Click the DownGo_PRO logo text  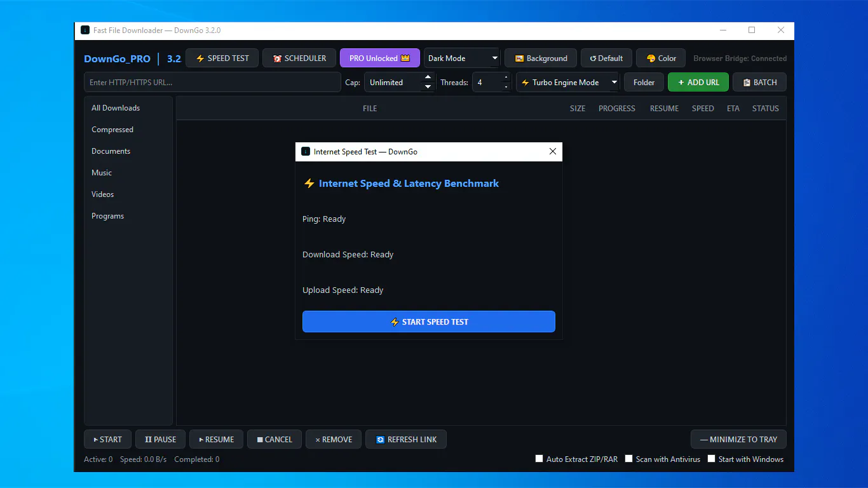click(117, 58)
